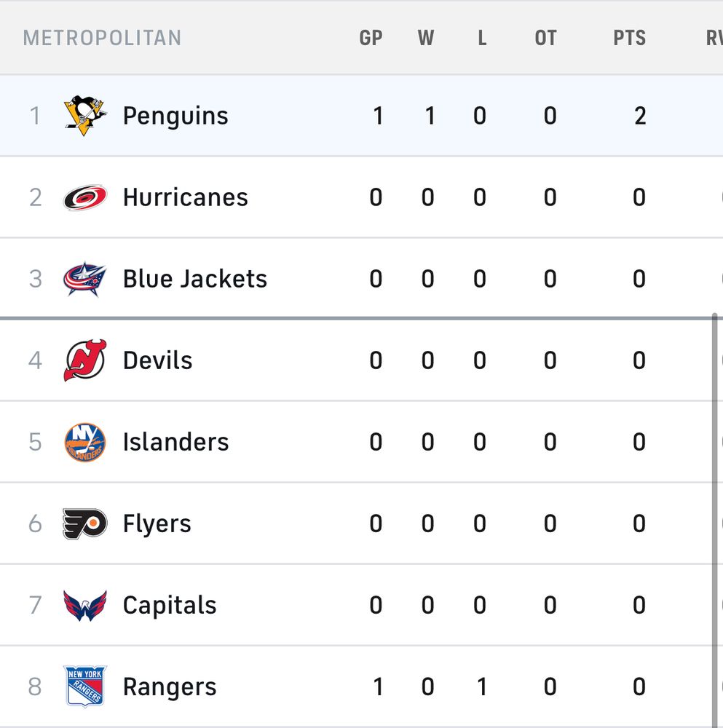The width and height of the screenshot is (723, 728).
Task: Select the Penguins points value 2
Action: [x=639, y=116]
